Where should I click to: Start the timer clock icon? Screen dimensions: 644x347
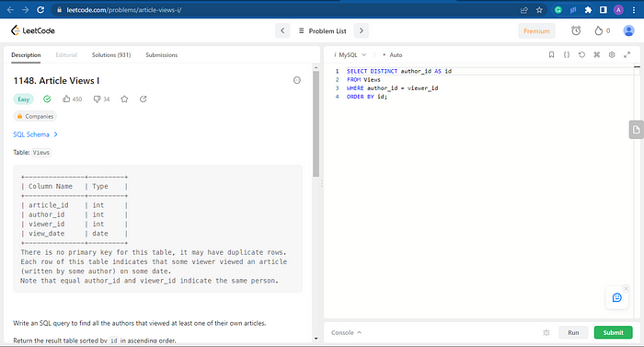click(x=576, y=31)
